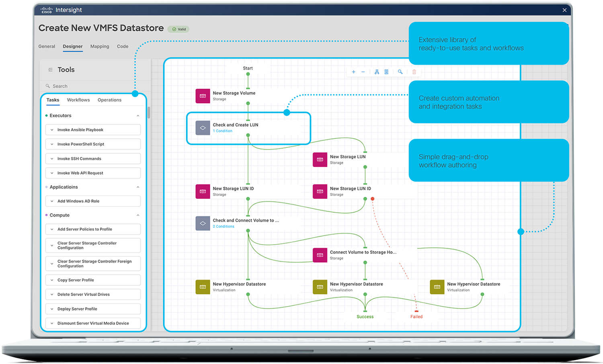Image resolution: width=603 pixels, height=364 pixels.
Task: Collapse the Compute section
Action: [138, 215]
